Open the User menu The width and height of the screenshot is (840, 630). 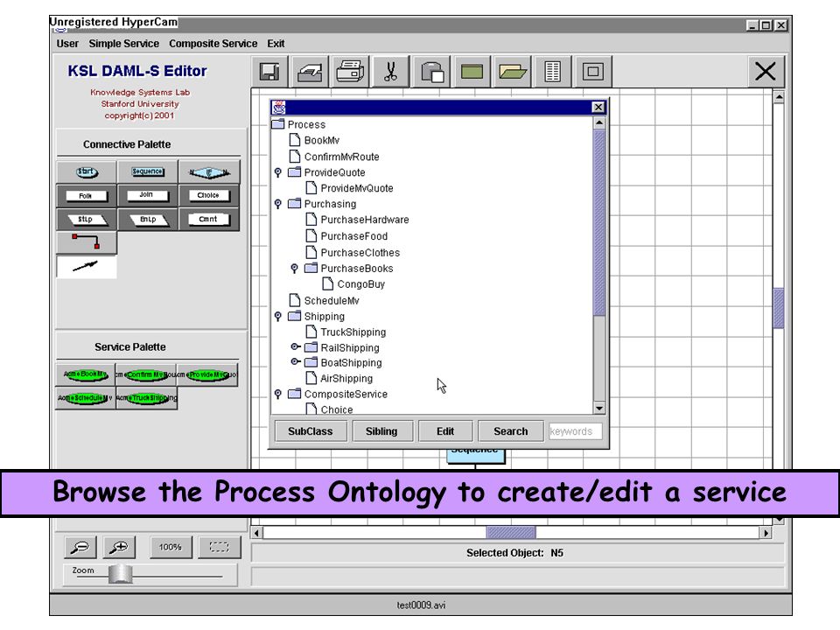(x=67, y=44)
